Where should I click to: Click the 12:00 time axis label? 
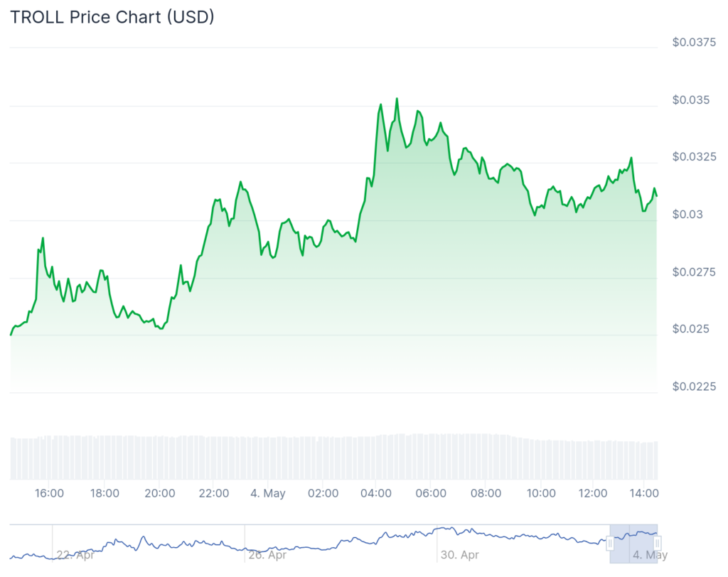point(594,493)
